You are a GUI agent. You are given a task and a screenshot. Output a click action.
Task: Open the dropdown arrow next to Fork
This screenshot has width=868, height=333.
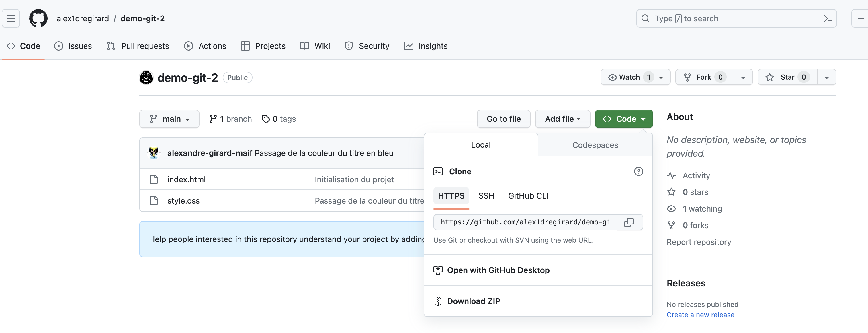tap(743, 77)
